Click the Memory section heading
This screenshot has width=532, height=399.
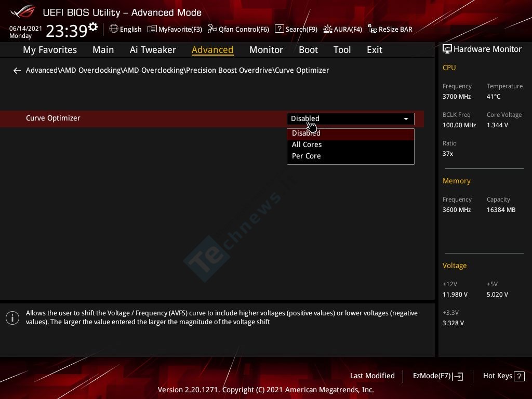456,181
